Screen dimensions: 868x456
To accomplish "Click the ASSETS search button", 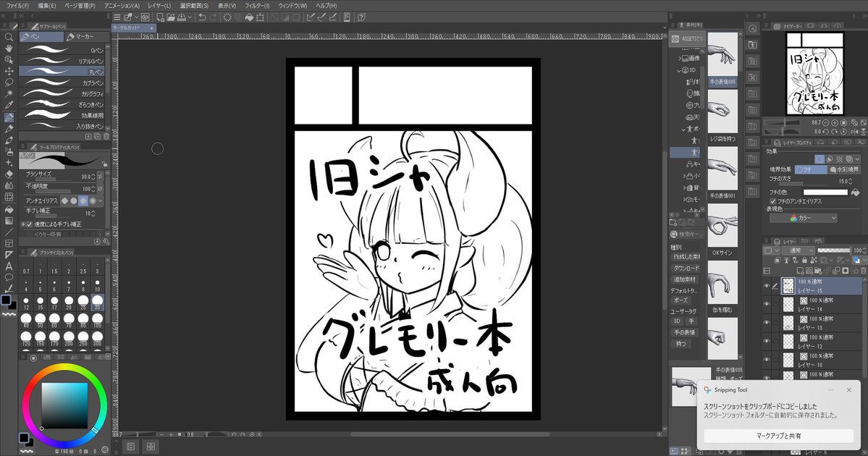I will (686, 39).
